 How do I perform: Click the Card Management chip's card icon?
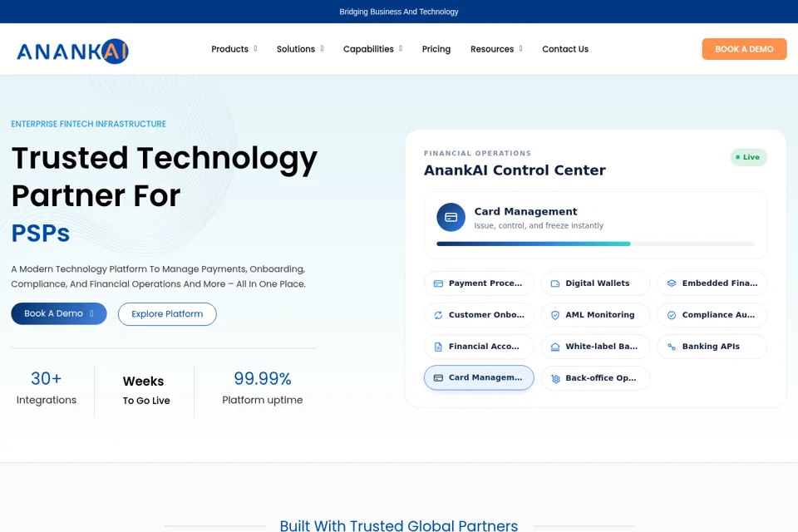point(438,377)
